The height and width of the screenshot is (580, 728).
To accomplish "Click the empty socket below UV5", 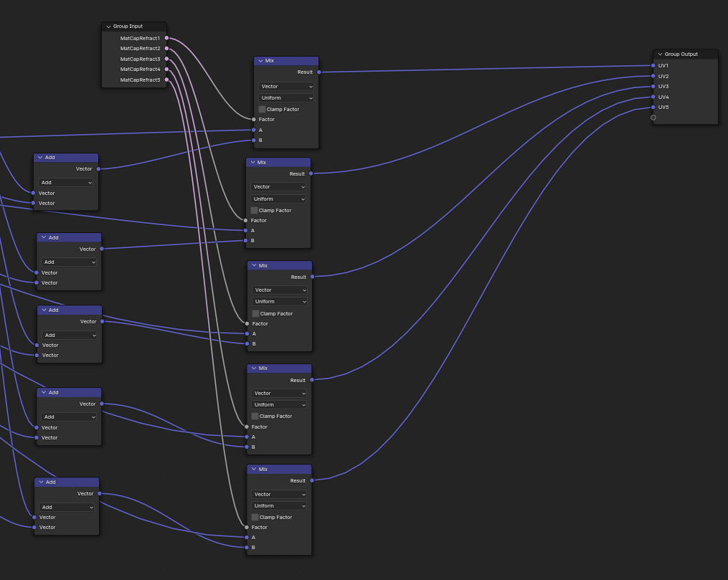I will (653, 118).
